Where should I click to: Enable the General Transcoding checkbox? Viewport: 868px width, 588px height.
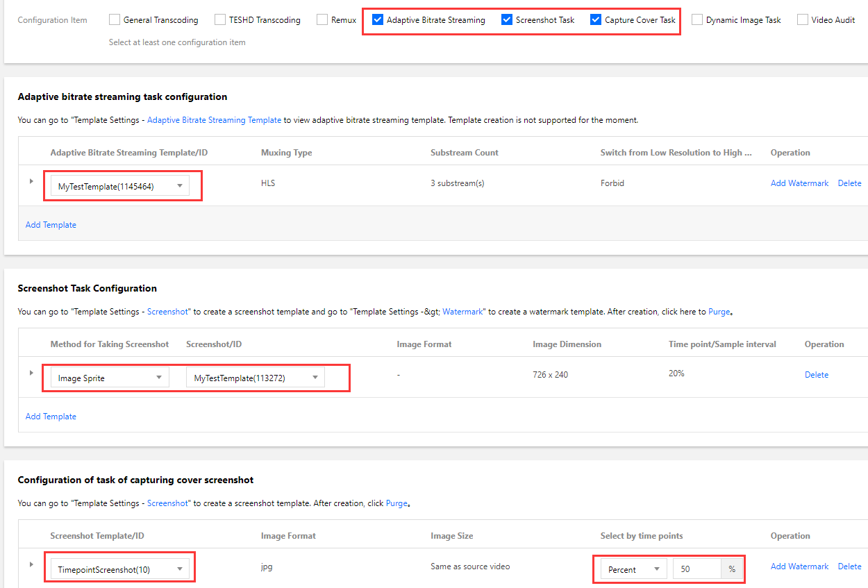[x=115, y=20]
